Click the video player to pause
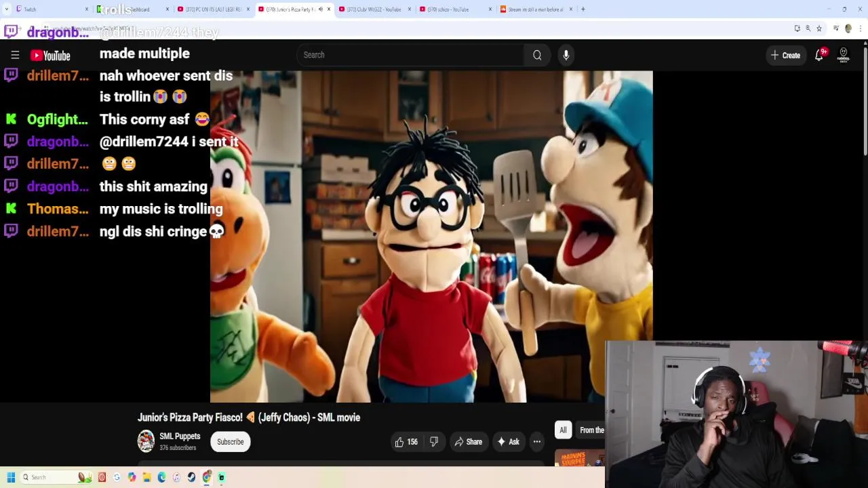 click(x=431, y=237)
